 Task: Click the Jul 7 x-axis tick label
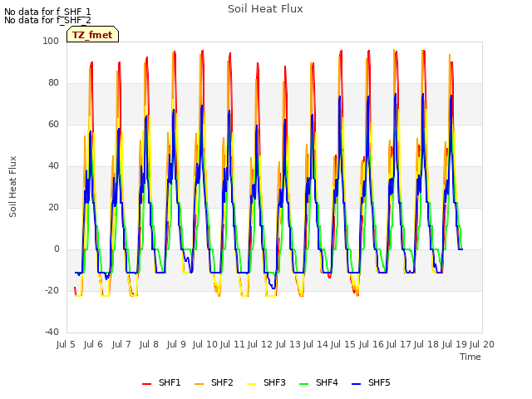(121, 344)
